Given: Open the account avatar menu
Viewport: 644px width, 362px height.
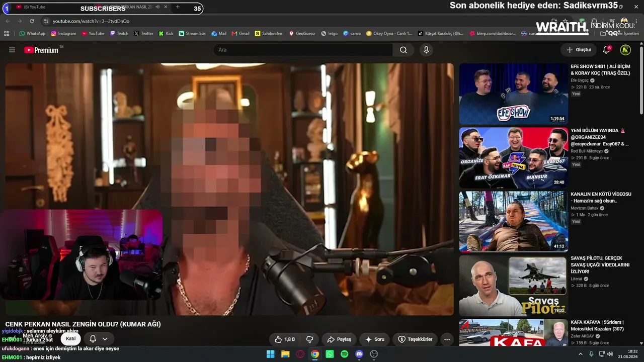Looking at the screenshot, I should click(x=625, y=50).
